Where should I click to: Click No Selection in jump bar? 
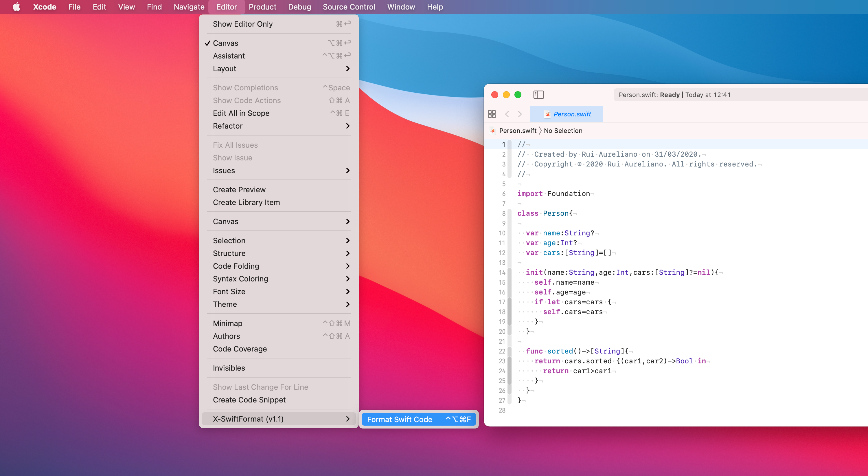[563, 131]
